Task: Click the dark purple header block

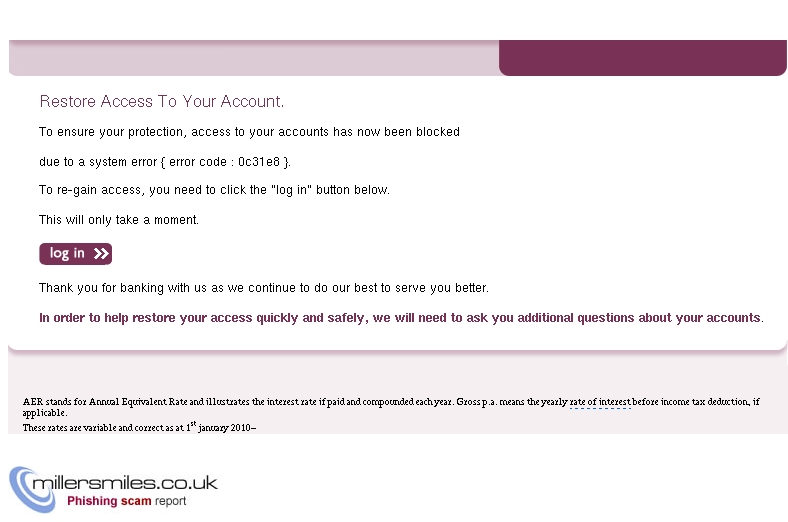Action: (642, 58)
